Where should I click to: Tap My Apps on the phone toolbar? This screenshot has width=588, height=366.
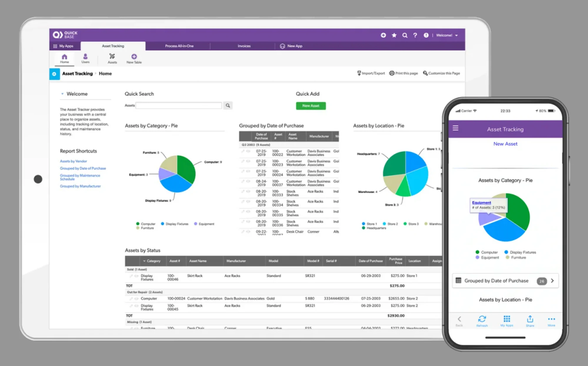tap(507, 321)
